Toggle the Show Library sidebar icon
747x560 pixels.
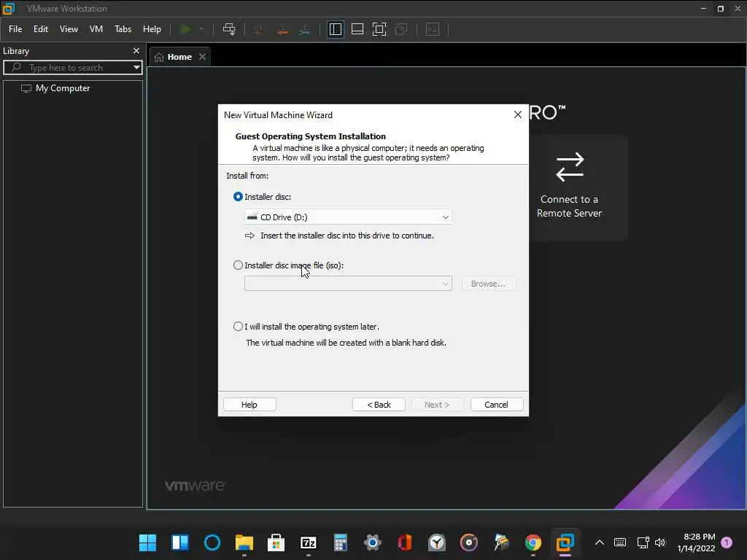[336, 29]
